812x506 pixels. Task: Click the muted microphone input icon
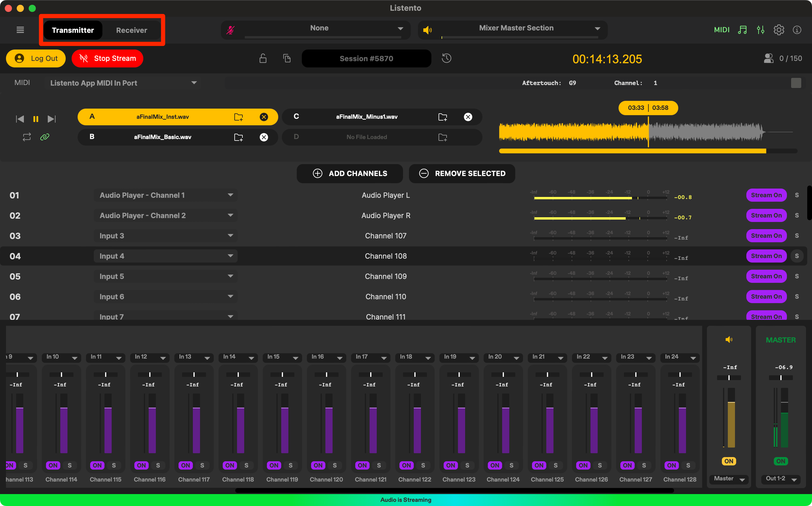coord(230,30)
